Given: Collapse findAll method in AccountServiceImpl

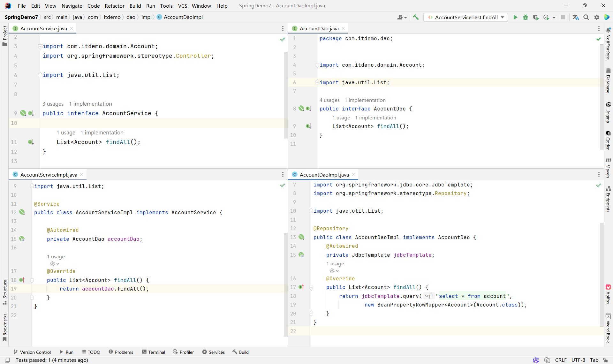Looking at the screenshot, I should click(32, 280).
